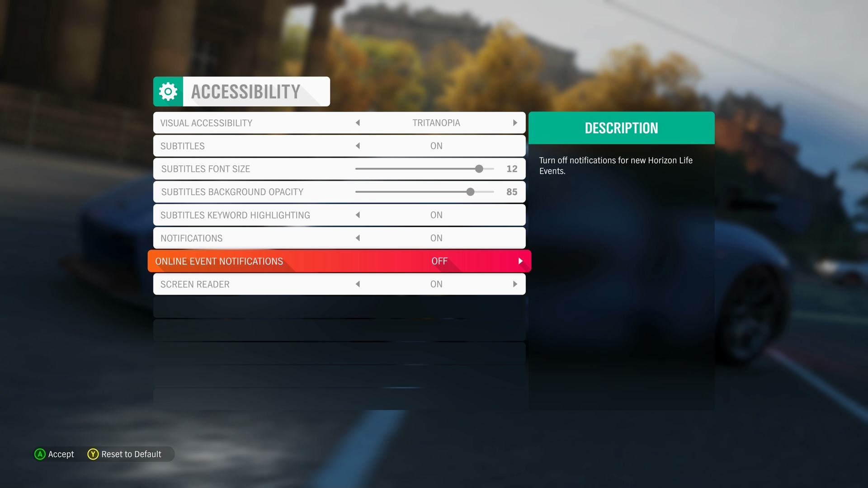Click right arrow on Screen Reader setting
The image size is (868, 488).
click(x=515, y=284)
